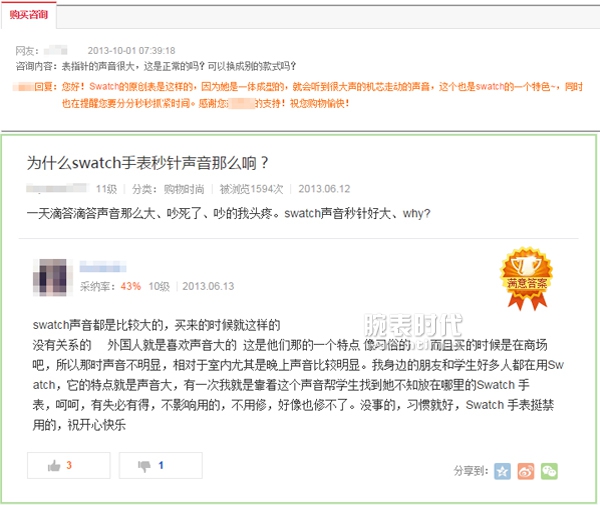Click the 2013-10-01 consultation timestamp
This screenshot has width=600, height=505.
coord(131,50)
